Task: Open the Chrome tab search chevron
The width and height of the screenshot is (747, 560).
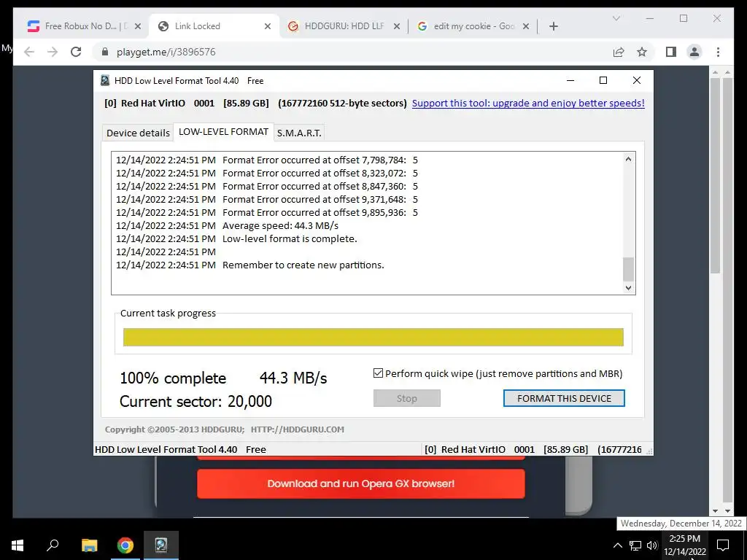Action: pos(616,18)
